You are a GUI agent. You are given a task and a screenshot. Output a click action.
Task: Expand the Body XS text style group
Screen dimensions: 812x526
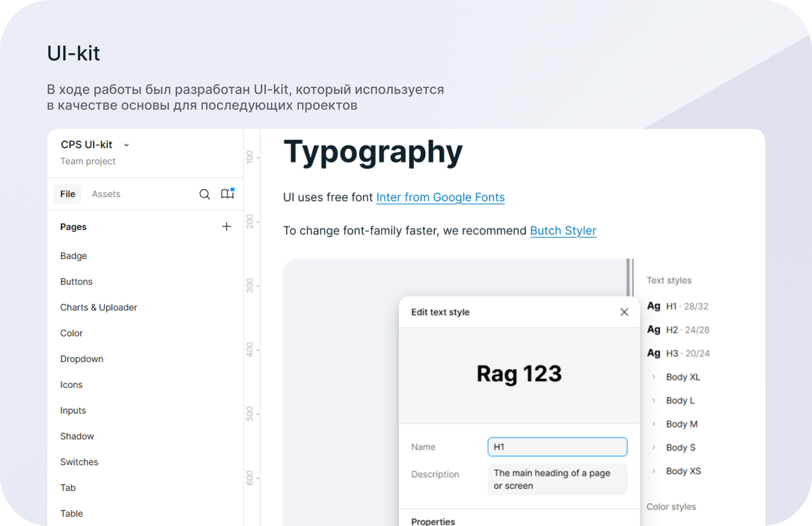654,471
